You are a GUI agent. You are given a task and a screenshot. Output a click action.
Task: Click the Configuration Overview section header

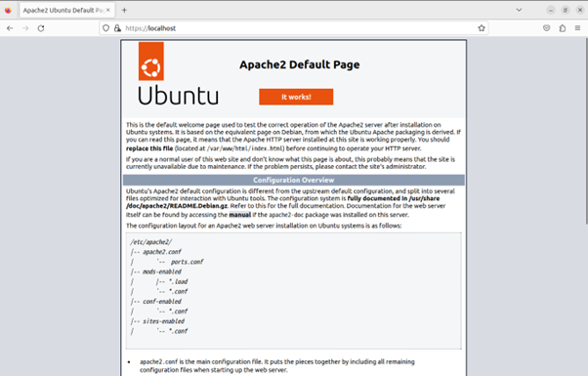coord(294,180)
